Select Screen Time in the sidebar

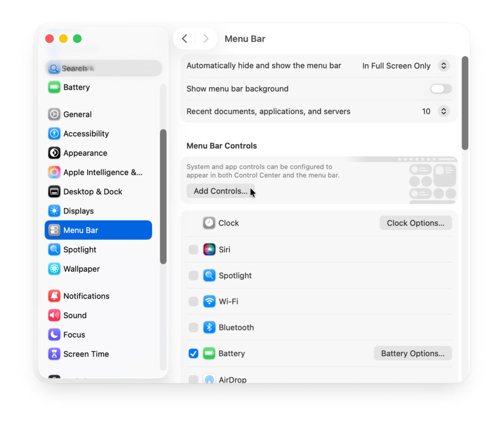point(54,354)
